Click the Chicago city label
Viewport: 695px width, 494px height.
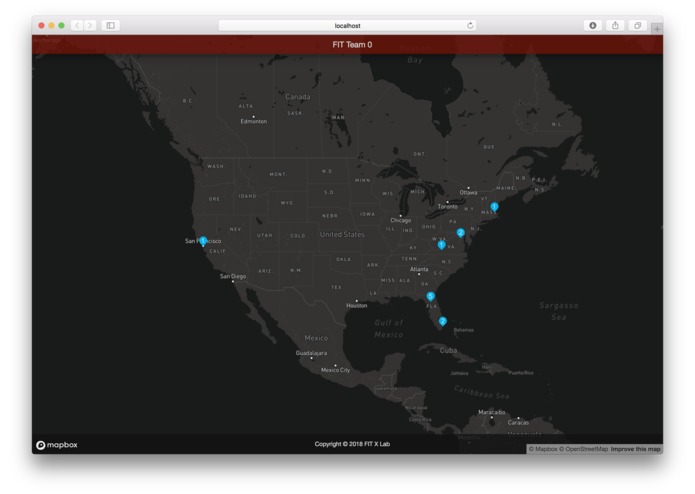point(401,220)
